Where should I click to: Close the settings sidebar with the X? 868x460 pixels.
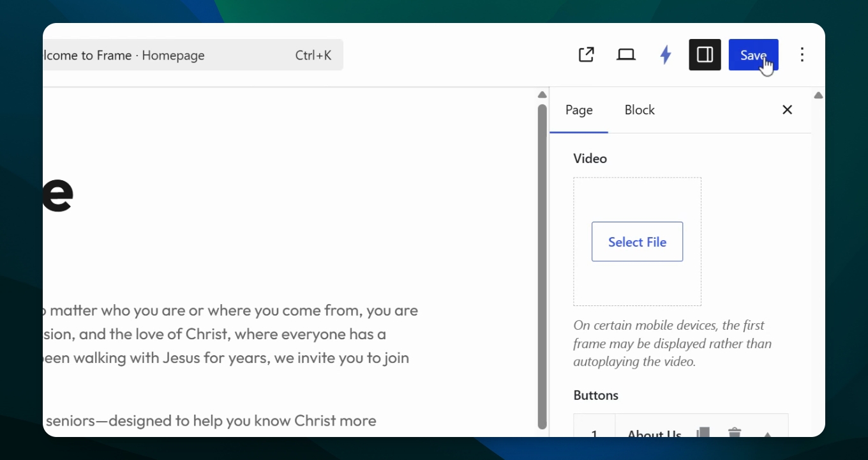pos(787,110)
